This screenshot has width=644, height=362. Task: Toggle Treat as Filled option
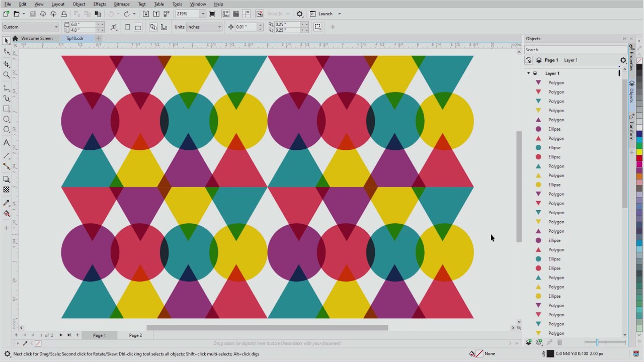point(317,27)
